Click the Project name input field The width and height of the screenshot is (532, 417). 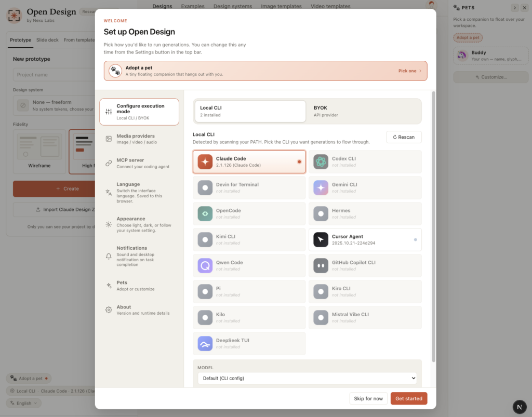tap(54, 75)
